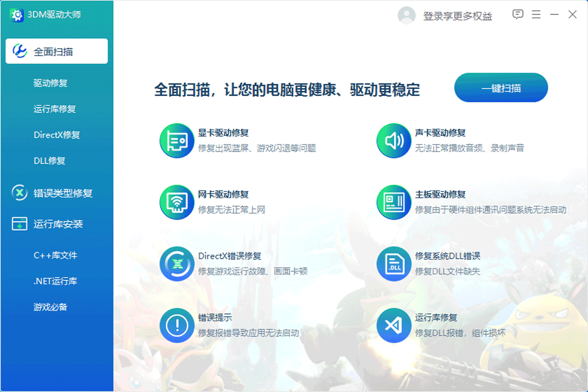This screenshot has width=588, height=392.
Task: Click the user avatar icon
Action: click(407, 15)
